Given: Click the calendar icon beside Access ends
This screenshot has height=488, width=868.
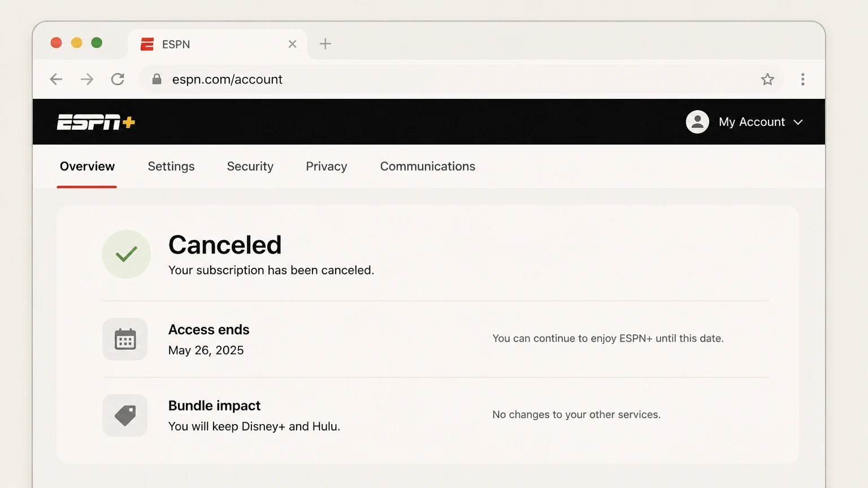Looking at the screenshot, I should (125, 339).
